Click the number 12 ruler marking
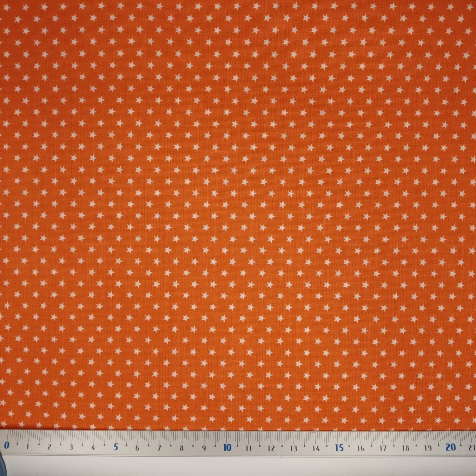476x476 pixels. click(271, 449)
